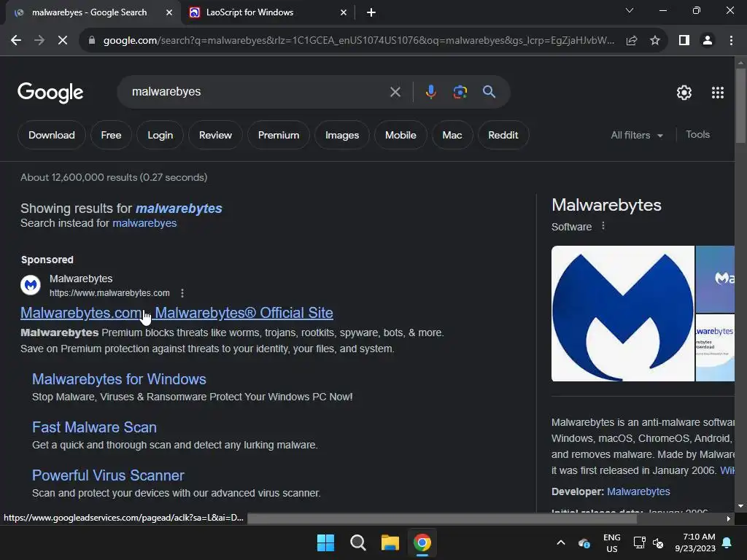747x560 pixels.
Task: Open small Malwarebytes thumbnail at top right of panel
Action: point(715,279)
